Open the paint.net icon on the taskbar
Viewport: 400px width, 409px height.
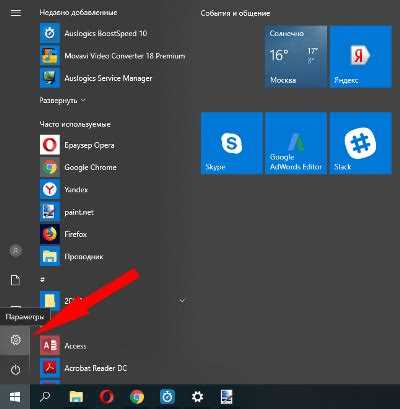click(x=227, y=397)
